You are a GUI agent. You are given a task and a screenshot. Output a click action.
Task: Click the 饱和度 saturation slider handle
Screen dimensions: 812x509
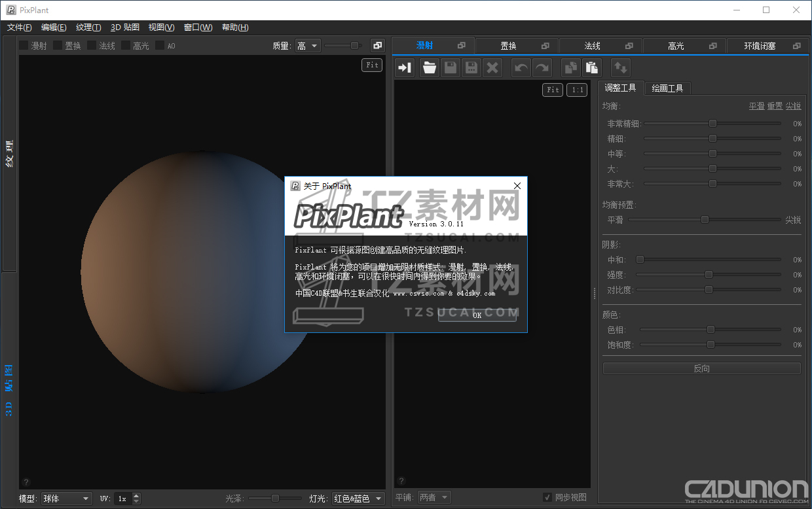point(710,345)
